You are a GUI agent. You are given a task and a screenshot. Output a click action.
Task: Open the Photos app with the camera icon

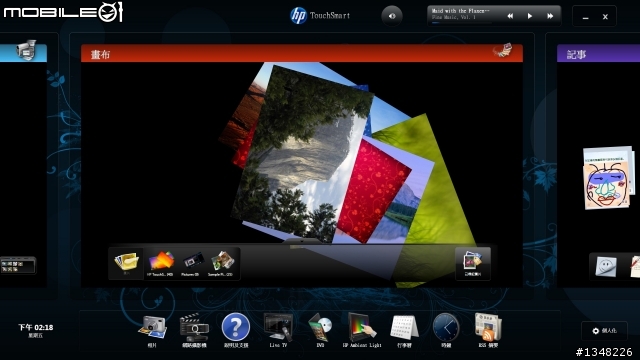click(152, 331)
